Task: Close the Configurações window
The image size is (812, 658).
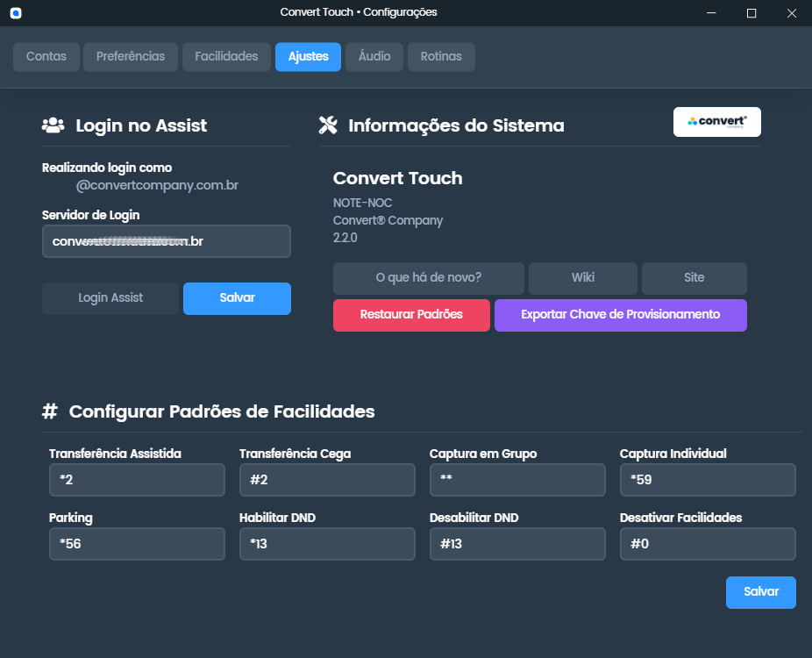Action: coord(792,13)
